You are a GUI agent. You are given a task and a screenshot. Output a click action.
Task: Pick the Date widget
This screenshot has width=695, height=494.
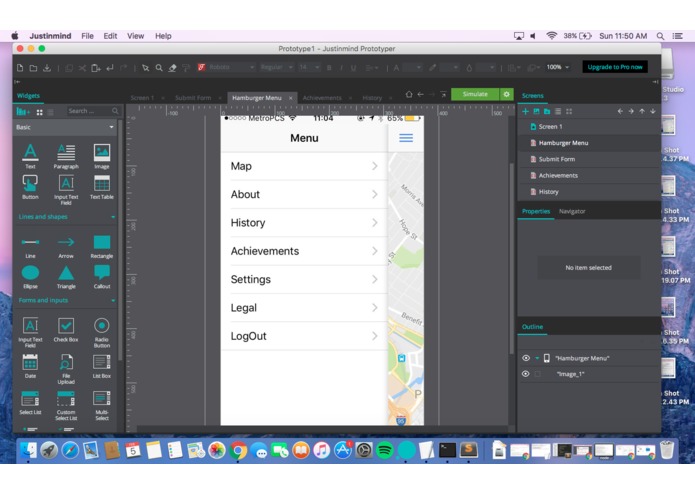pos(30,366)
